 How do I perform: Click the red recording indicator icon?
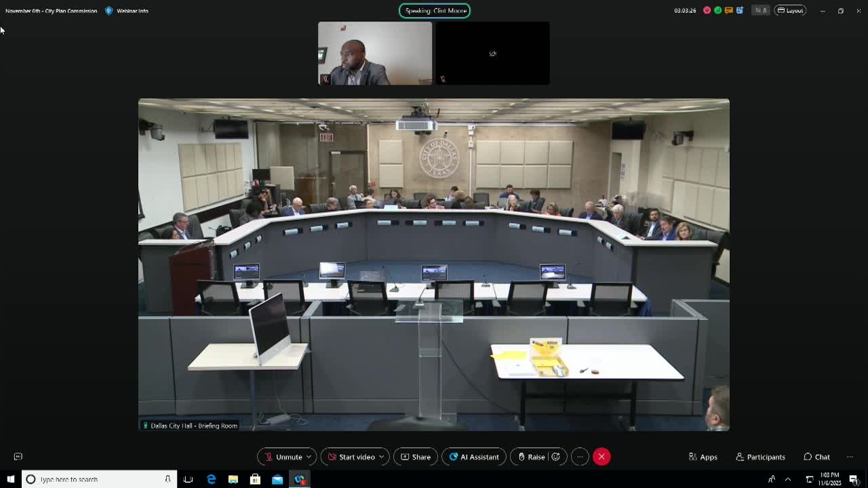coord(707,10)
